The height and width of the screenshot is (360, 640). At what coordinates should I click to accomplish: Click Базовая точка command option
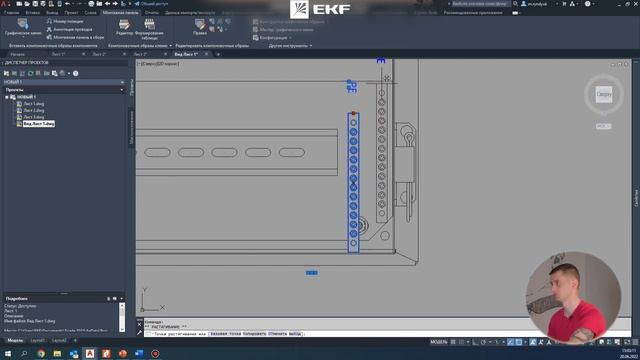point(225,333)
